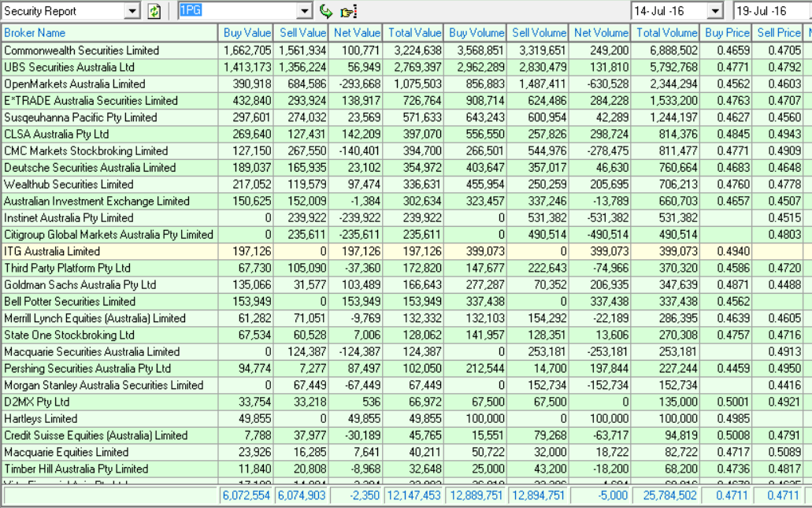Image resolution: width=812 pixels, height=508 pixels.
Task: Choose State One Stockbroking Ltd
Action: pos(69,335)
